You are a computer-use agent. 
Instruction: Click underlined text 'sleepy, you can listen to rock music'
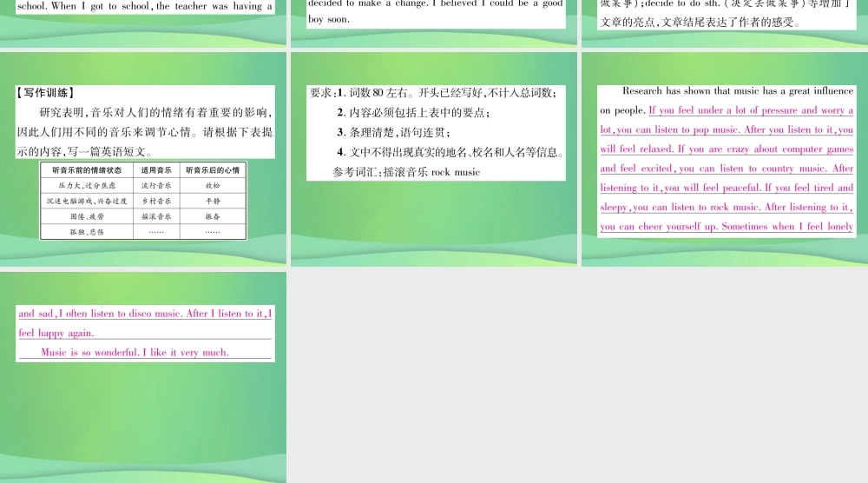727,207
